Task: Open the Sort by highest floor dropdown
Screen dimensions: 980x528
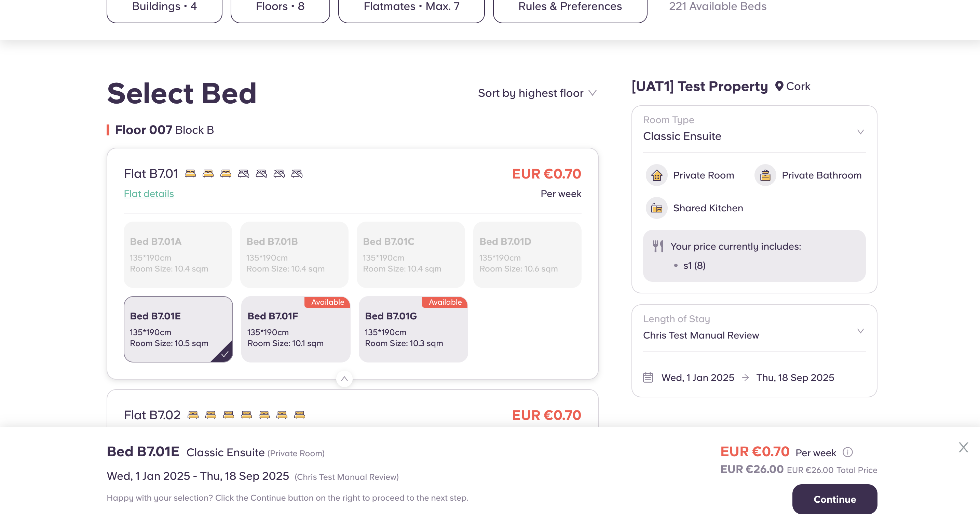Action: (537, 93)
